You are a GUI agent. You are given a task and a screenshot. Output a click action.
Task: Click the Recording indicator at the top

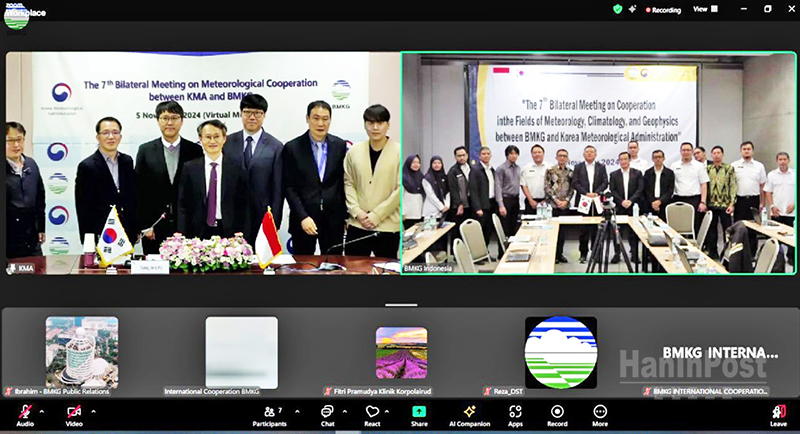[662, 10]
